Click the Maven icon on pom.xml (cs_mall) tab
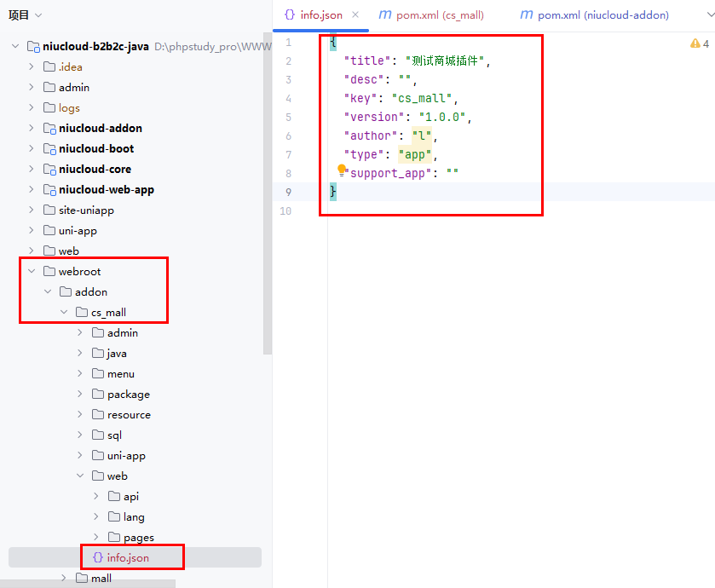This screenshot has height=588, width=715. 385,14
